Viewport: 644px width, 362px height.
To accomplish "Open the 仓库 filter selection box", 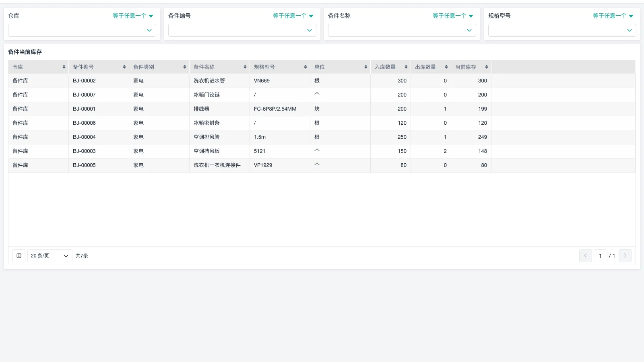I will pos(82,30).
